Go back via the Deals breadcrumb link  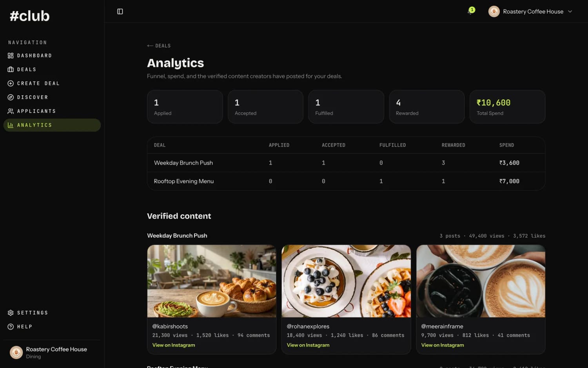(159, 46)
